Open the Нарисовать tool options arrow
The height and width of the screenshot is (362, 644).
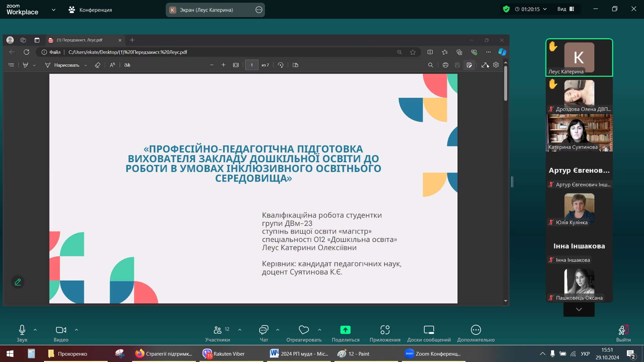86,65
